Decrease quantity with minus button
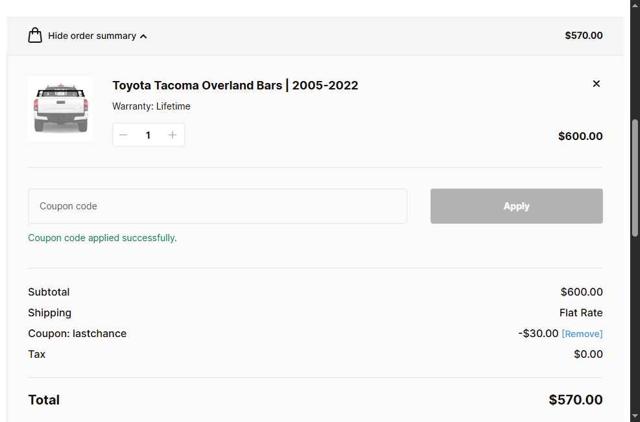 124,135
